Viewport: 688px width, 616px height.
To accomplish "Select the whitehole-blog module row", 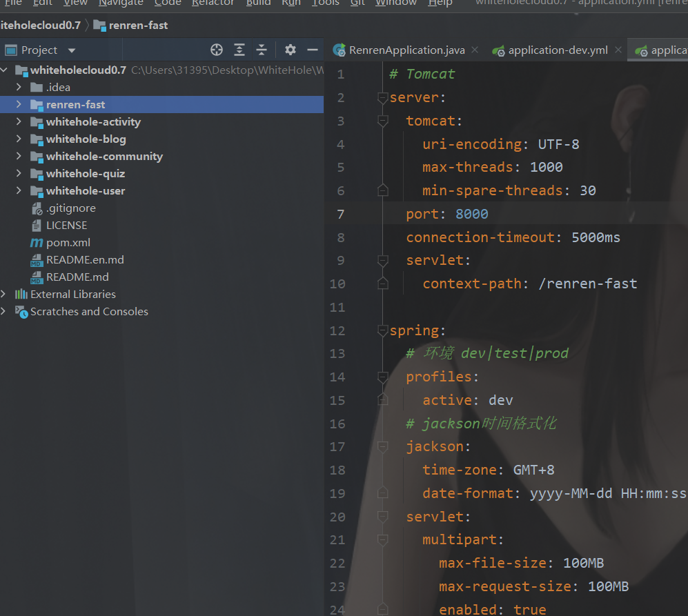I will click(x=161, y=139).
